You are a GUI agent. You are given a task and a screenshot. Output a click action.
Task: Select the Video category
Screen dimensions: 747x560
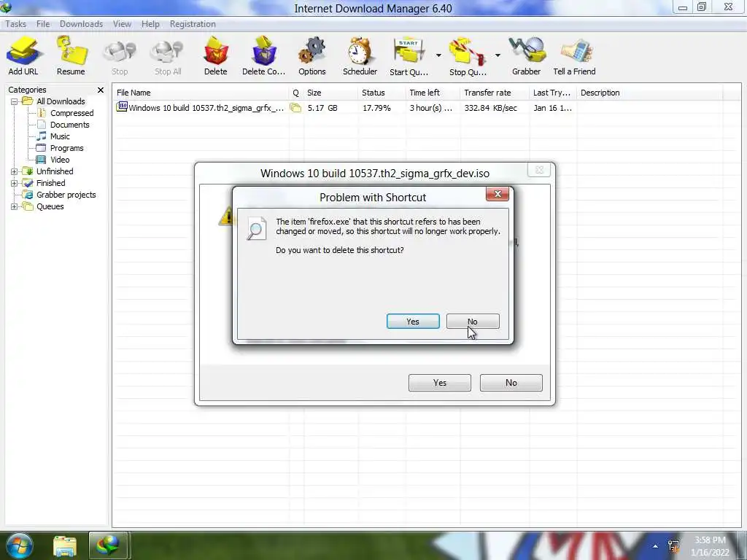coord(60,160)
